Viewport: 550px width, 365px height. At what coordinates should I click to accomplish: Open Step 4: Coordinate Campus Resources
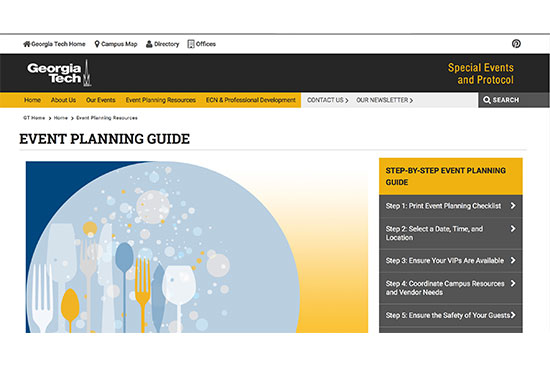(451, 288)
